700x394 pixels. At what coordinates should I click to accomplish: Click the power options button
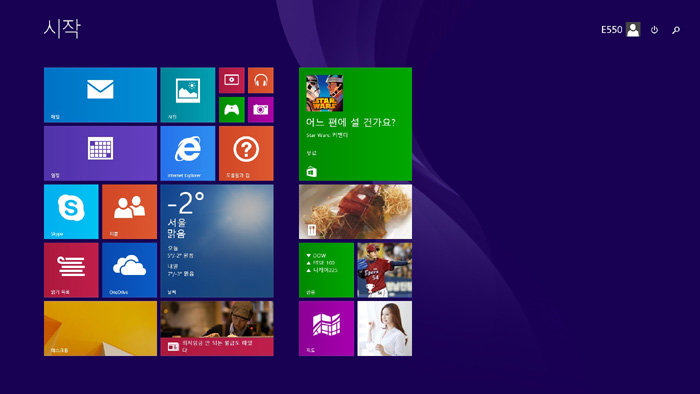point(654,30)
